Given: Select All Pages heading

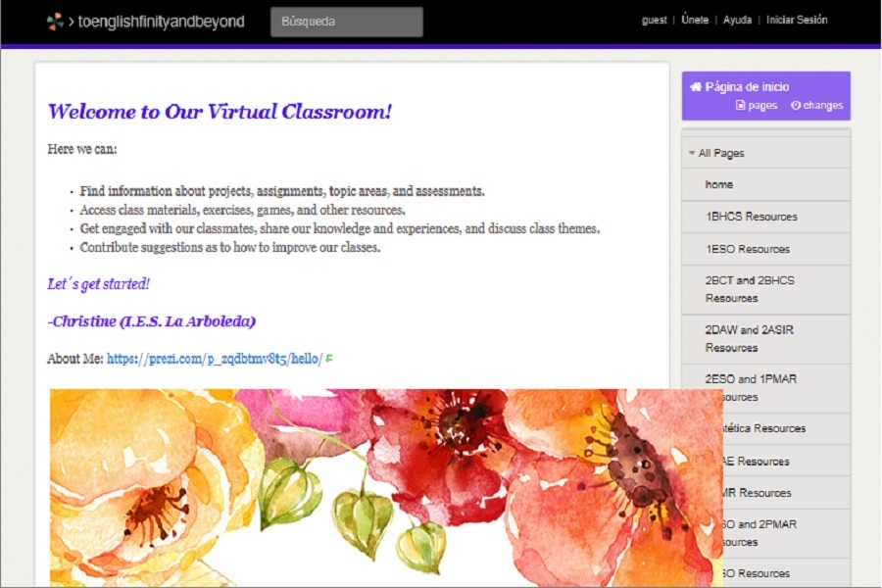Looking at the screenshot, I should tap(721, 153).
